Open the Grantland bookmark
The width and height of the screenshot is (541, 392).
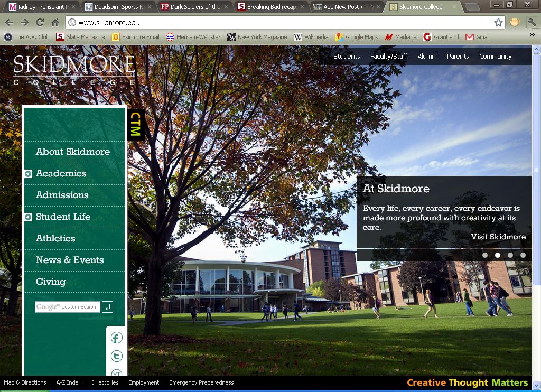click(441, 37)
